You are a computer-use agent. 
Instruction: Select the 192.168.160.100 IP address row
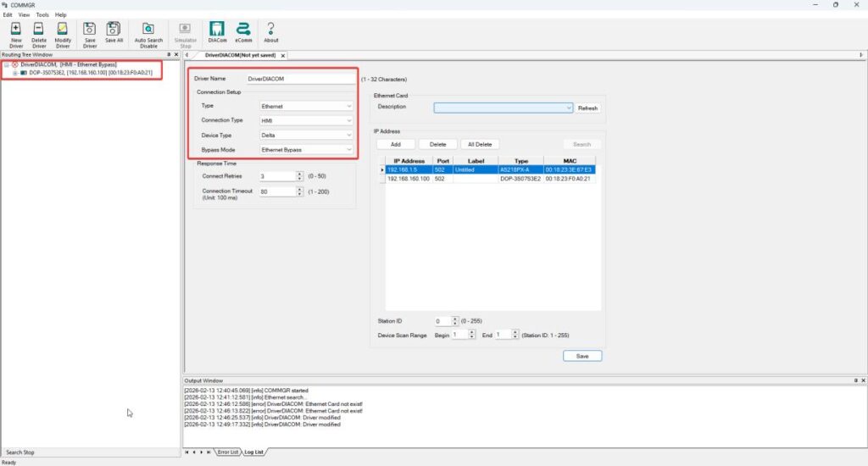(407, 179)
